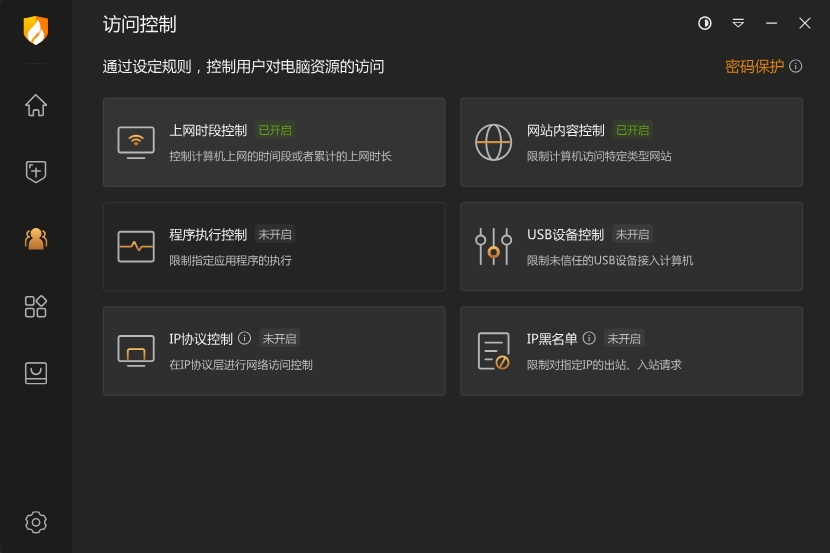This screenshot has height=553, width=830.
Task: Click the 网站内容控制 globe icon
Action: tap(493, 142)
